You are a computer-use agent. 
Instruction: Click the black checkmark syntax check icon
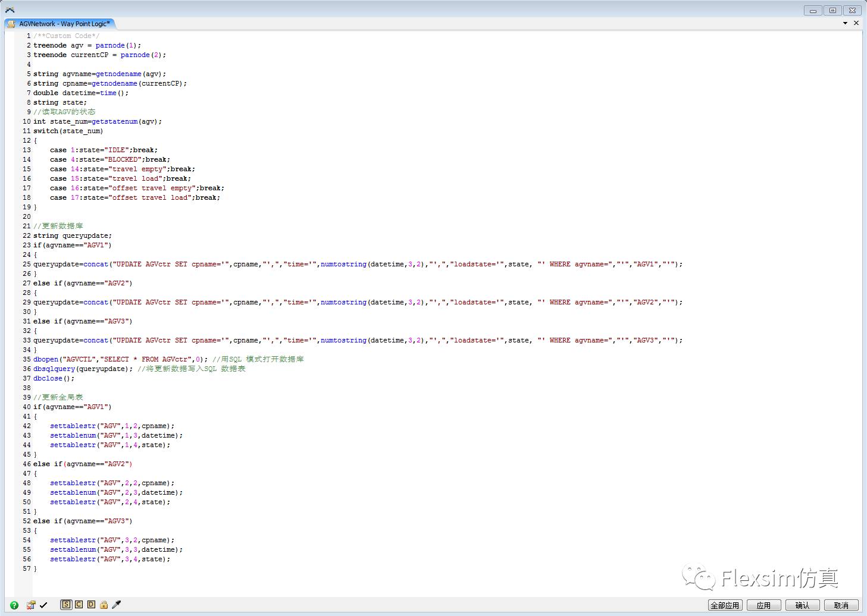point(43,605)
